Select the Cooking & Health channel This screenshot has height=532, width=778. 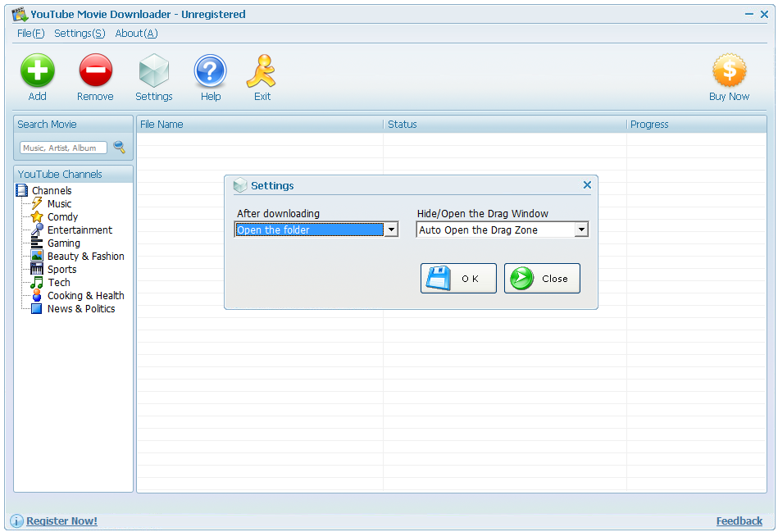86,295
